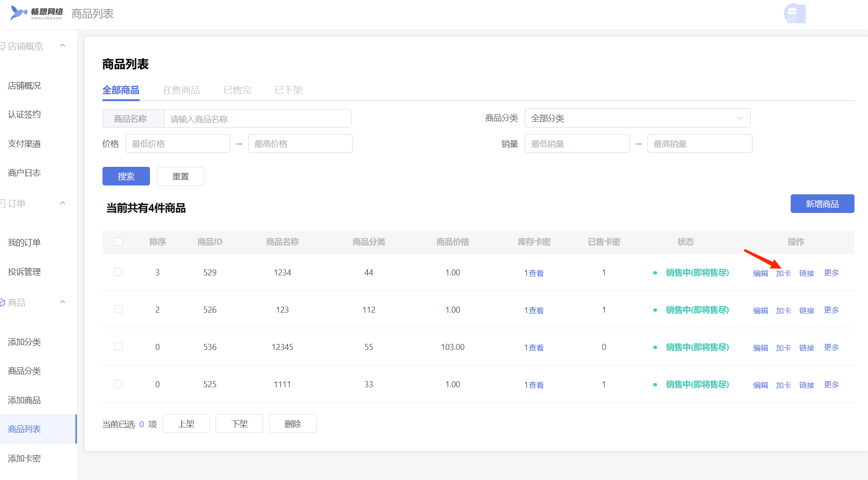Viewport: 868px width, 480px height.
Task: Open 商品分类 in the sidebar
Action: point(24,371)
